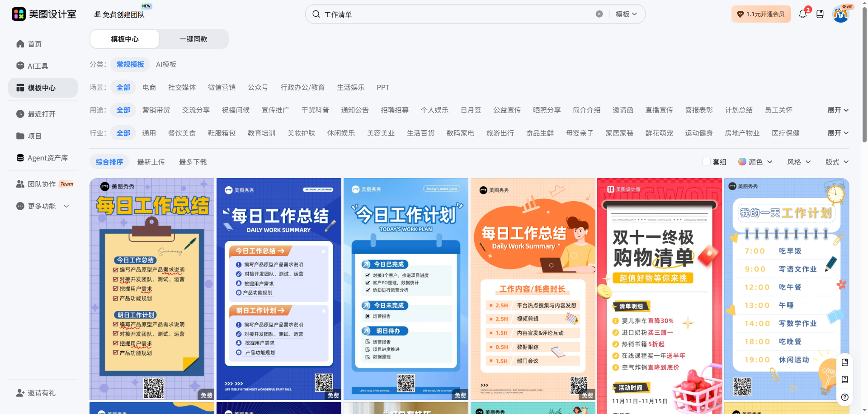Image resolution: width=868 pixels, height=414 pixels.
Task: Enable the 套组 checkbox
Action: 706,162
